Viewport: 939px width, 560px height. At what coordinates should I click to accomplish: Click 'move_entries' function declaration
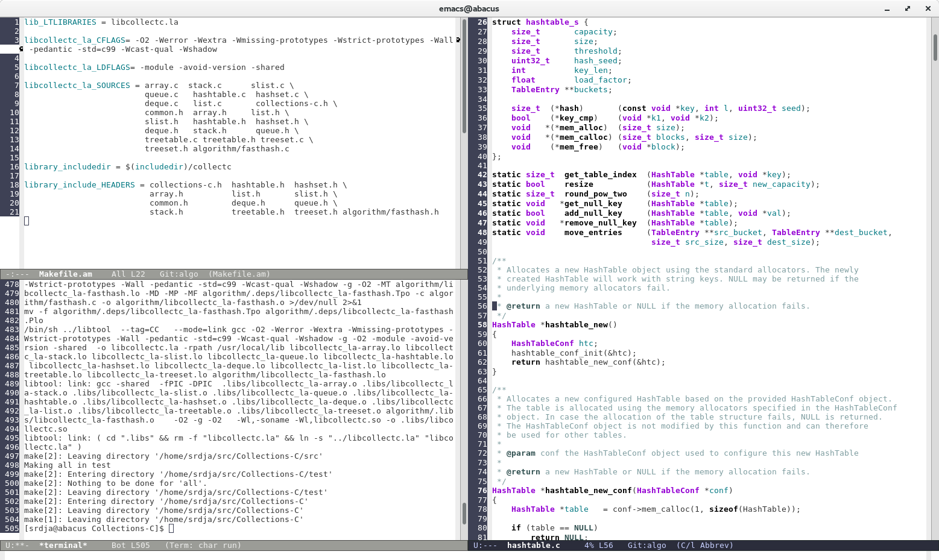[x=593, y=232]
